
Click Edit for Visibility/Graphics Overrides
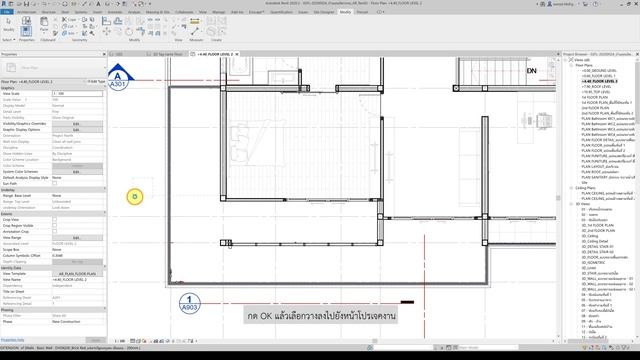[77, 124]
